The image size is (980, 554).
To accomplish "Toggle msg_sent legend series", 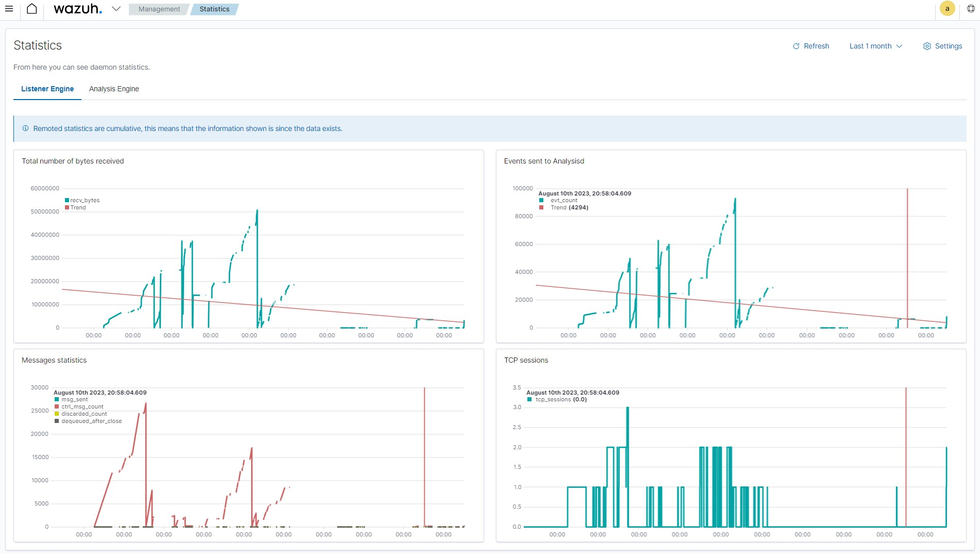I will coord(71,399).
